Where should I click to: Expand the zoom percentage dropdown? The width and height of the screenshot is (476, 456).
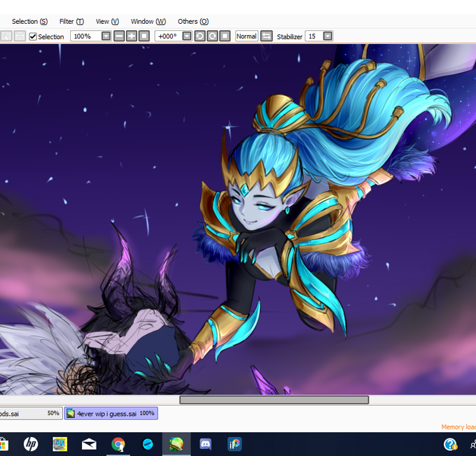click(106, 36)
